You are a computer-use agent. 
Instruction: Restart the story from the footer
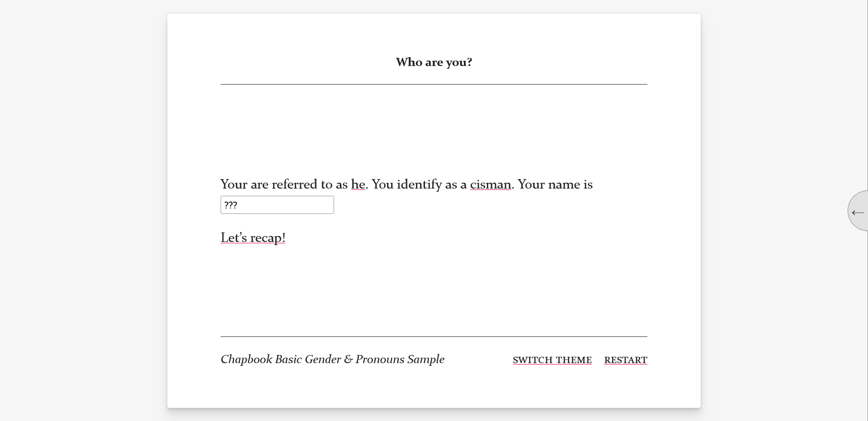(625, 360)
